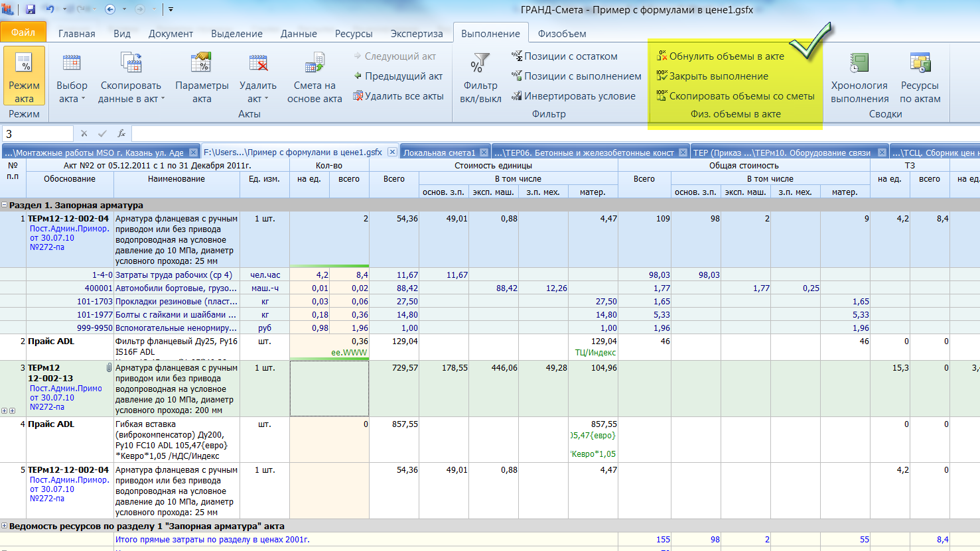The image size is (980, 551).
Task: Select resource row Затраты труда рабочих
Action: pyautogui.click(x=490, y=275)
